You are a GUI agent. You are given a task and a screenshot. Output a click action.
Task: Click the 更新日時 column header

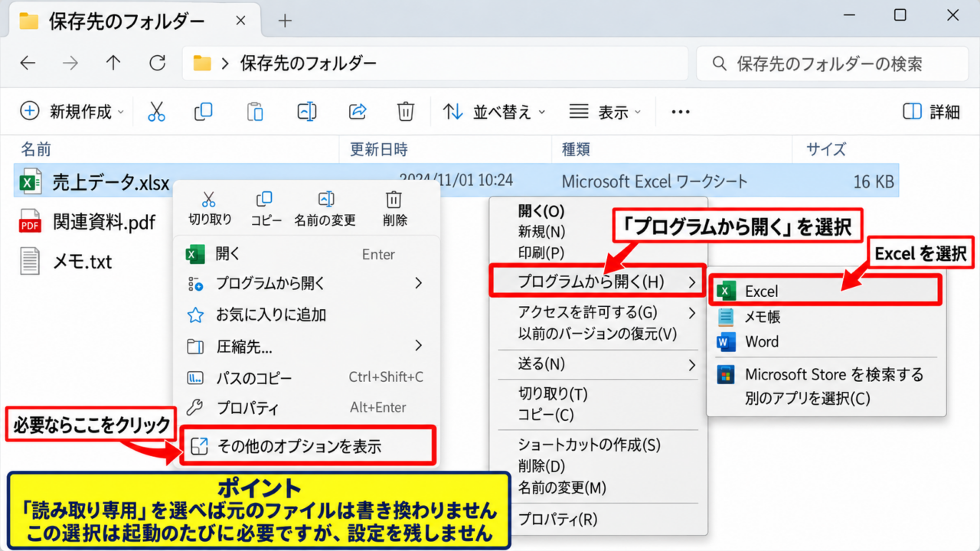click(379, 149)
